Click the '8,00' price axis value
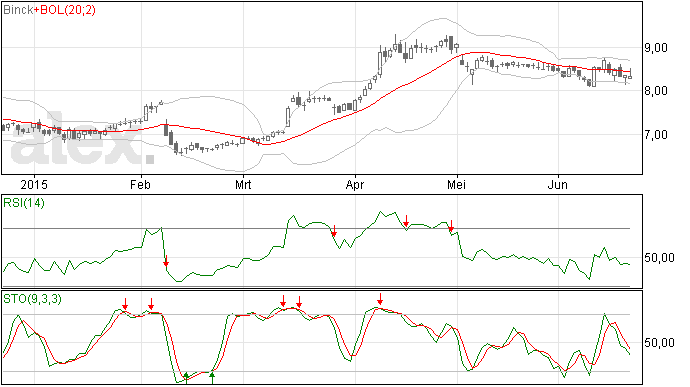The width and height of the screenshot is (690, 387). (656, 91)
